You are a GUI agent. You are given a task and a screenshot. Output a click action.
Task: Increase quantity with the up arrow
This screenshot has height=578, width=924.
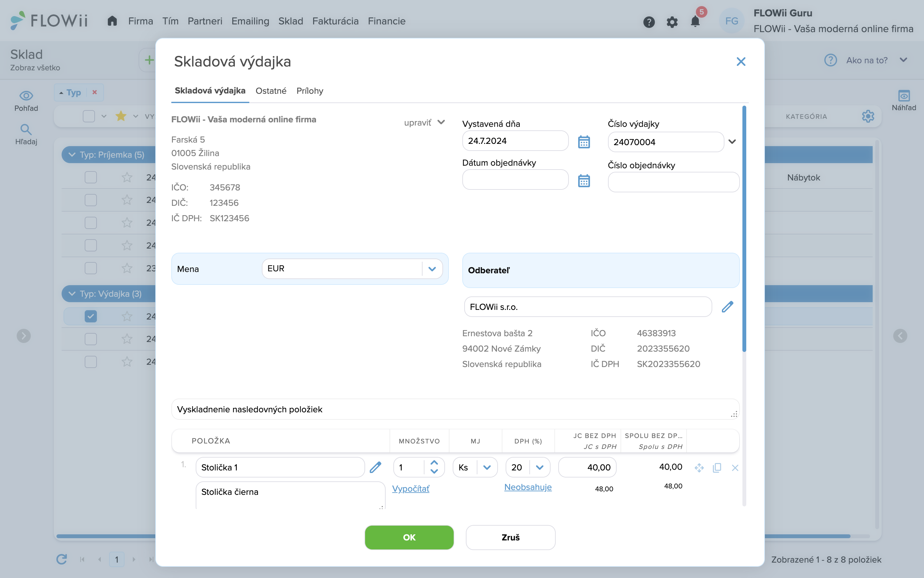click(434, 462)
